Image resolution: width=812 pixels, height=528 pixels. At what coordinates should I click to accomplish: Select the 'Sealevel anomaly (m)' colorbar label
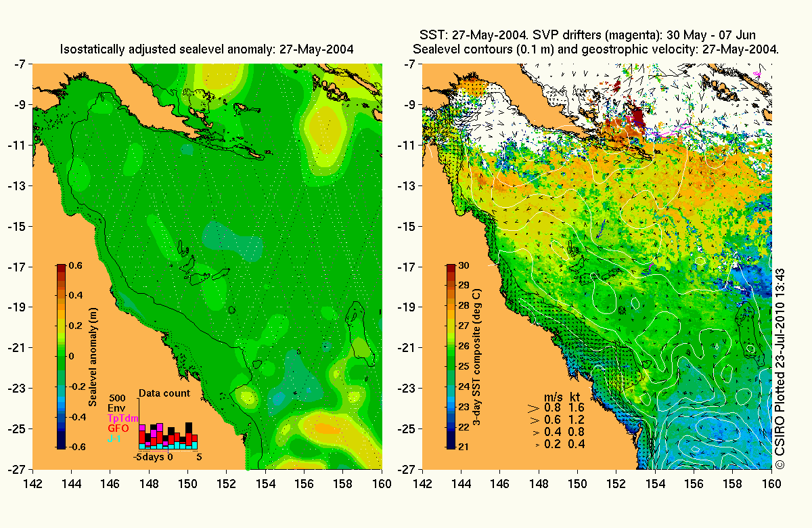tap(93, 357)
